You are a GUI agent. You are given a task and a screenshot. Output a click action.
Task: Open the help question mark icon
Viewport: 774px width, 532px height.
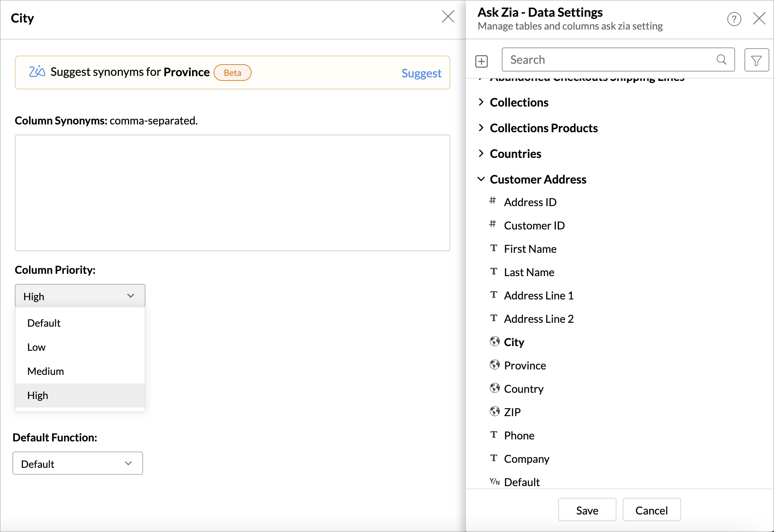pos(734,19)
